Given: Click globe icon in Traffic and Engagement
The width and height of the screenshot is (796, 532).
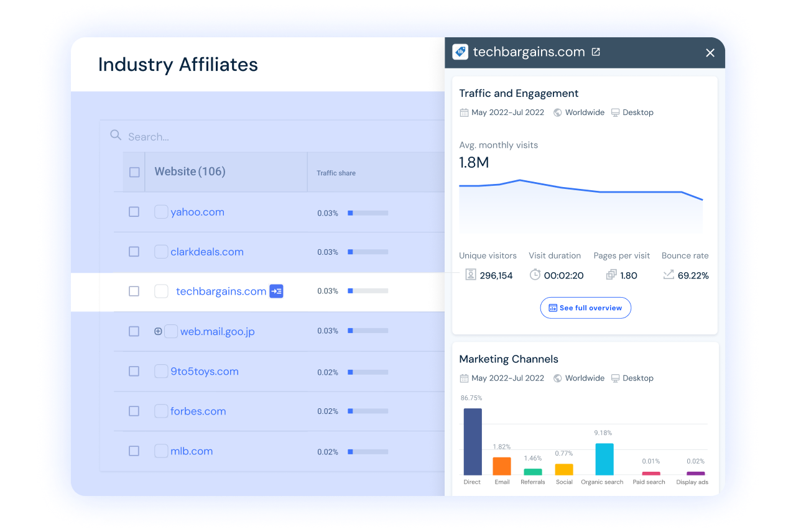Looking at the screenshot, I should [558, 112].
